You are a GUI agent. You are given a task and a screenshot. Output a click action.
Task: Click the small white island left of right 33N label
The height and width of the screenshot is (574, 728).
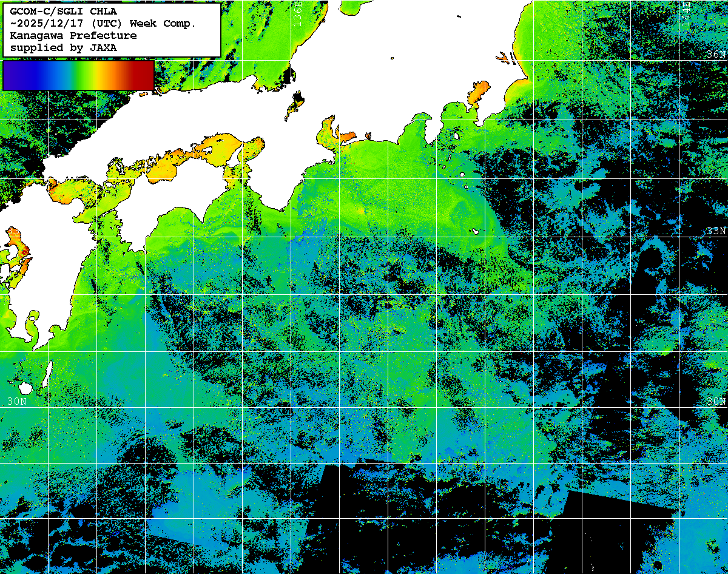[x=477, y=231]
